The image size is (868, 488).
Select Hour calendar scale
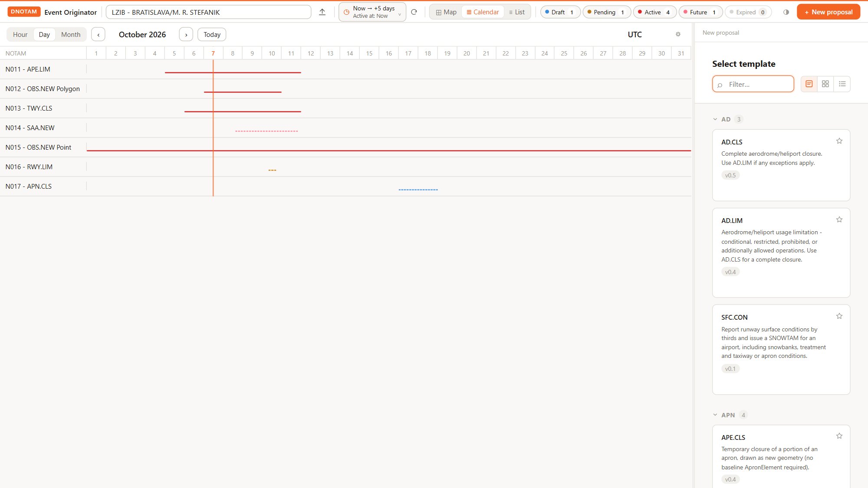[20, 34]
